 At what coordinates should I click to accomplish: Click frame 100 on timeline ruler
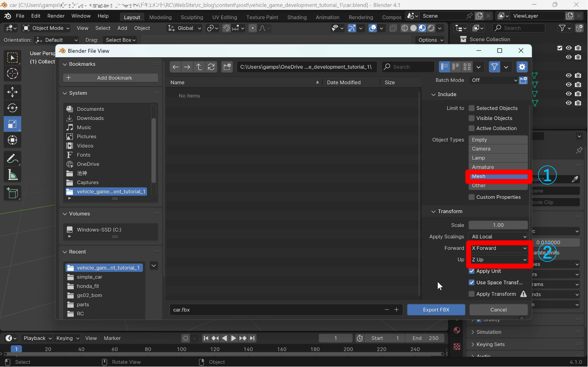click(181, 349)
